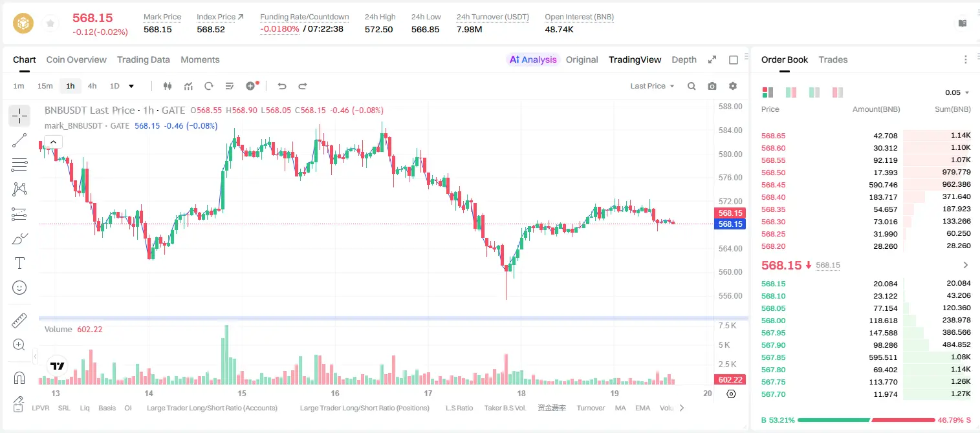Select the crosshair cursor tool
This screenshot has height=433, width=980.
click(x=19, y=116)
